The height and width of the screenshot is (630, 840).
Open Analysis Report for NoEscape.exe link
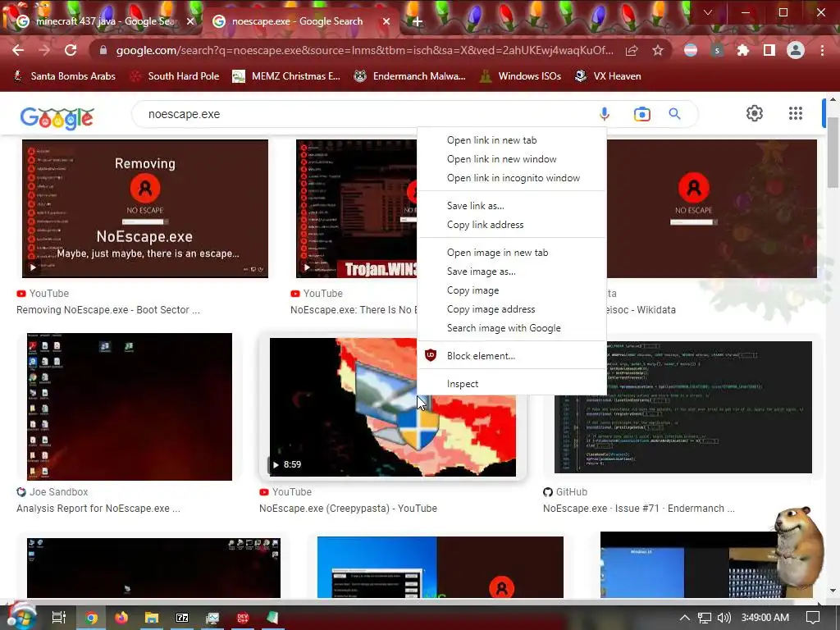tap(98, 509)
